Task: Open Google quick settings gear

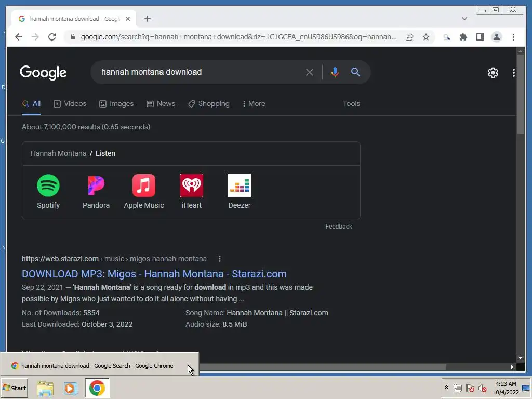Action: 493,73
